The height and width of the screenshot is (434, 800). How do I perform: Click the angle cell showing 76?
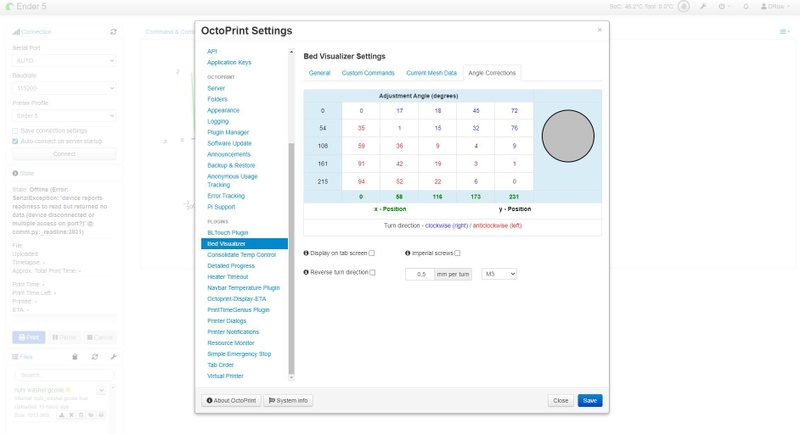[514, 128]
